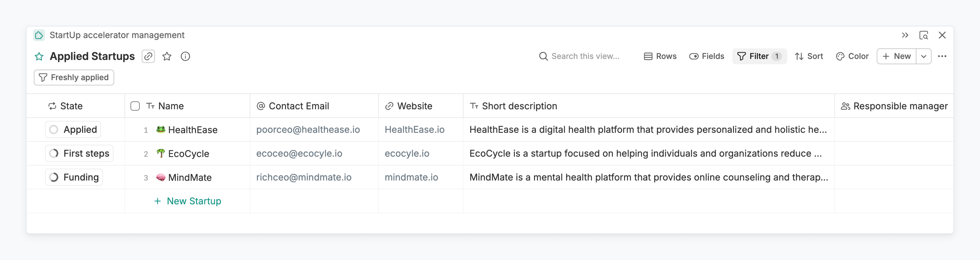Click the copy view link icon
This screenshot has height=260, width=980.
[148, 56]
